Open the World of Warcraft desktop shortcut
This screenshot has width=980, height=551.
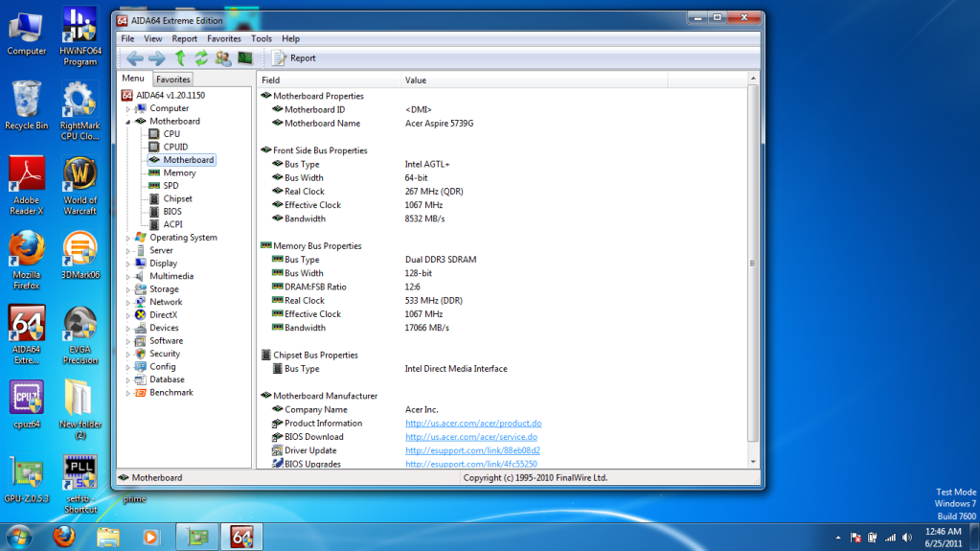pos(80,185)
